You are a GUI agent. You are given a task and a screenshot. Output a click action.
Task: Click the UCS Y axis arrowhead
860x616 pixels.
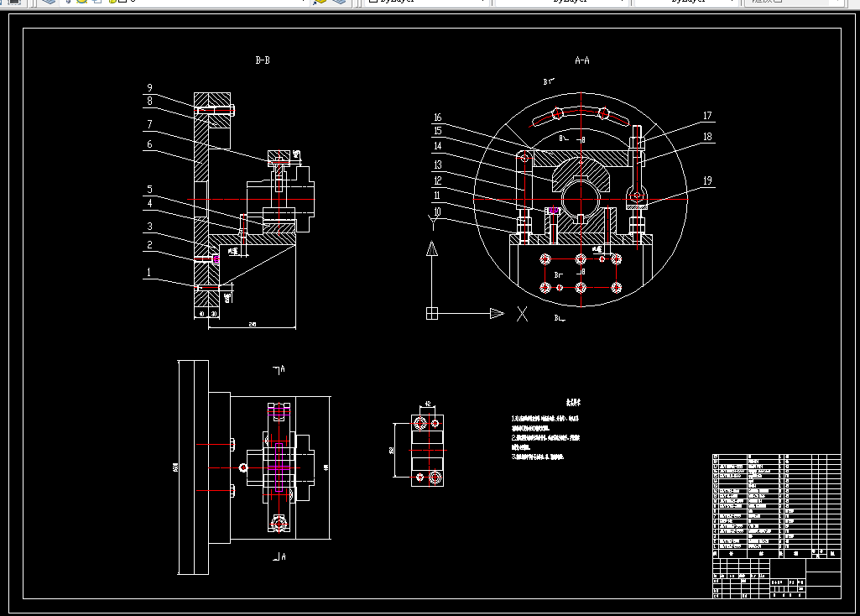click(x=432, y=249)
